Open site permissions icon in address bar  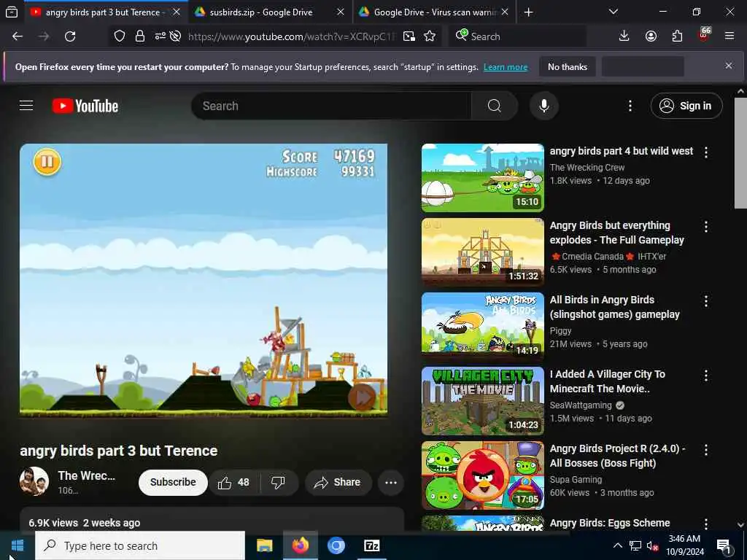[x=160, y=36]
